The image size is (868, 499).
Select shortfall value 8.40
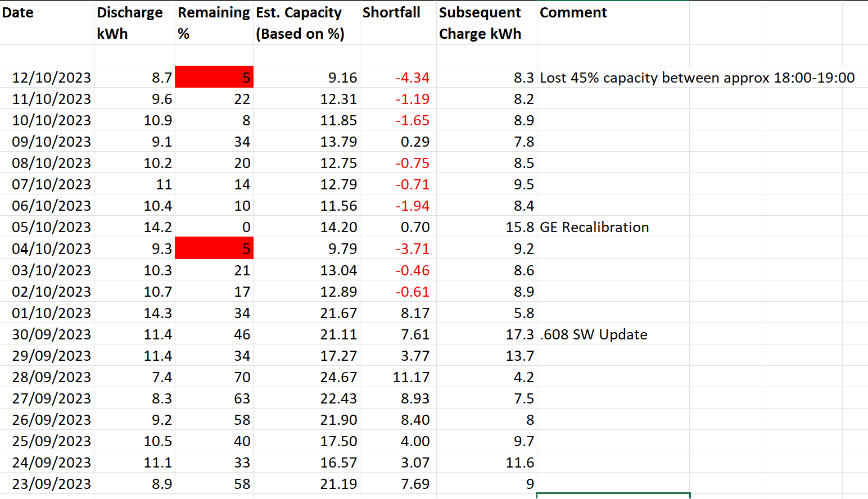point(398,420)
